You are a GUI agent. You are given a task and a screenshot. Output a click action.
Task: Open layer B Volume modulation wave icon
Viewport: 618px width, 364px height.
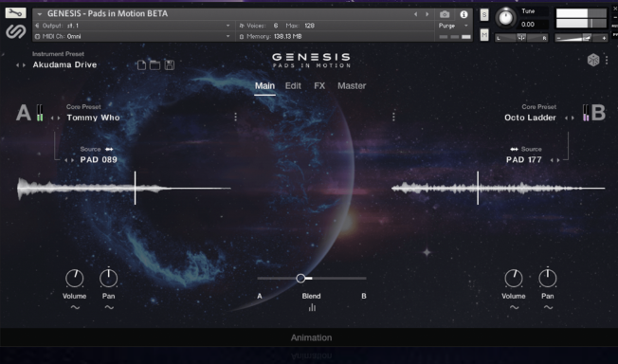click(x=514, y=308)
